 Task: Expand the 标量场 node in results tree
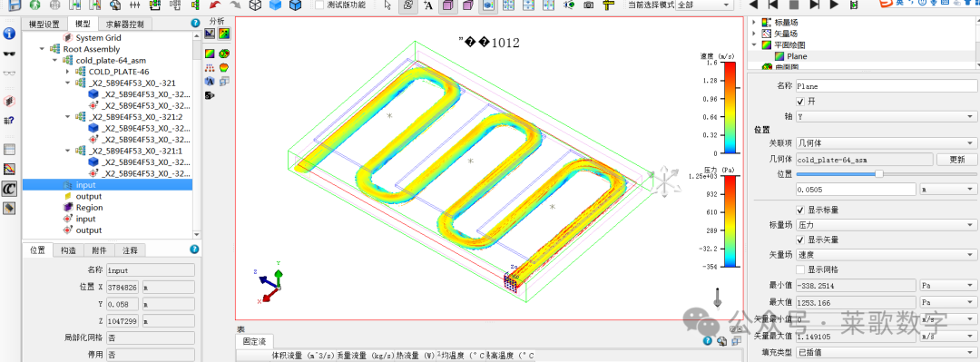pyautogui.click(x=754, y=22)
